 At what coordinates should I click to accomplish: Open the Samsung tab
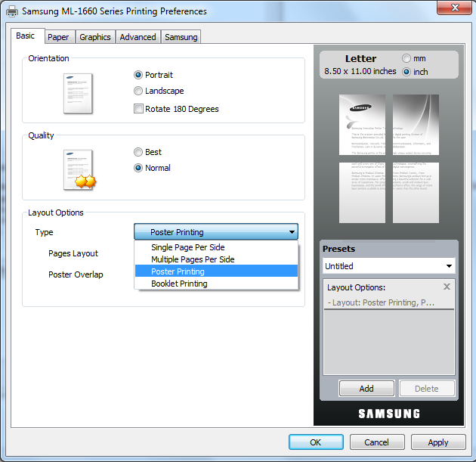(181, 37)
